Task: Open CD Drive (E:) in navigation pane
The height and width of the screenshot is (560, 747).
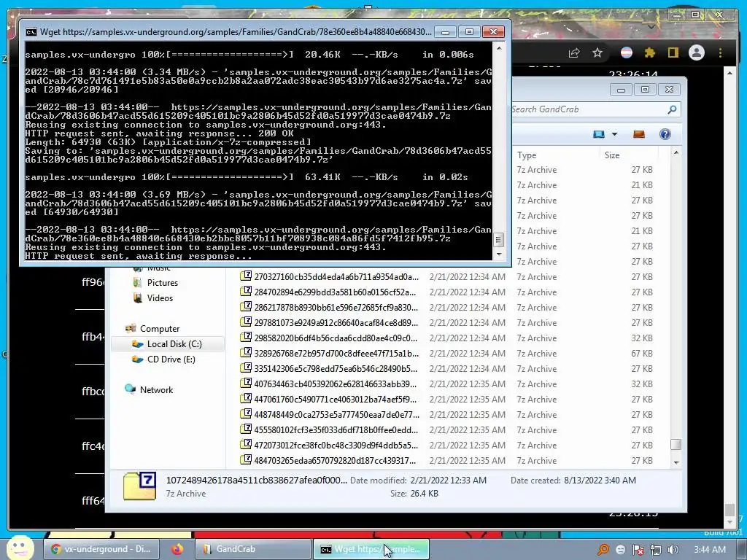Action: click(x=171, y=359)
